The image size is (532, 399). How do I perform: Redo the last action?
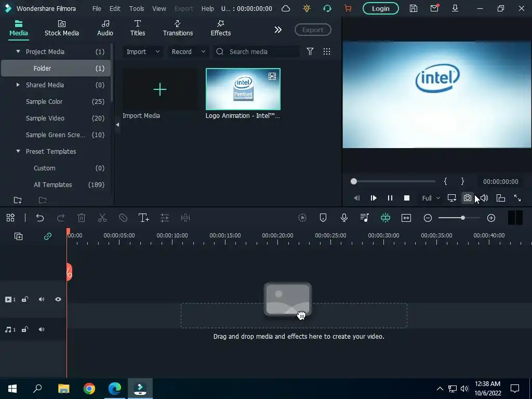pos(61,218)
